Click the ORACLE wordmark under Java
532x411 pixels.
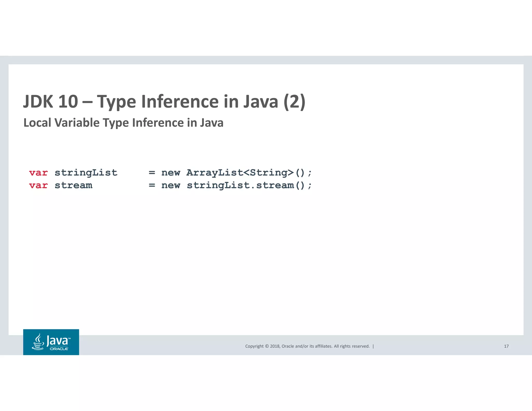pyautogui.click(x=59, y=349)
